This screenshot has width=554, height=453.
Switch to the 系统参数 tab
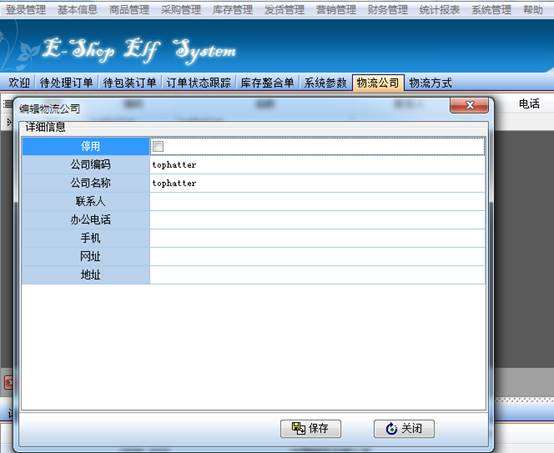click(x=325, y=83)
